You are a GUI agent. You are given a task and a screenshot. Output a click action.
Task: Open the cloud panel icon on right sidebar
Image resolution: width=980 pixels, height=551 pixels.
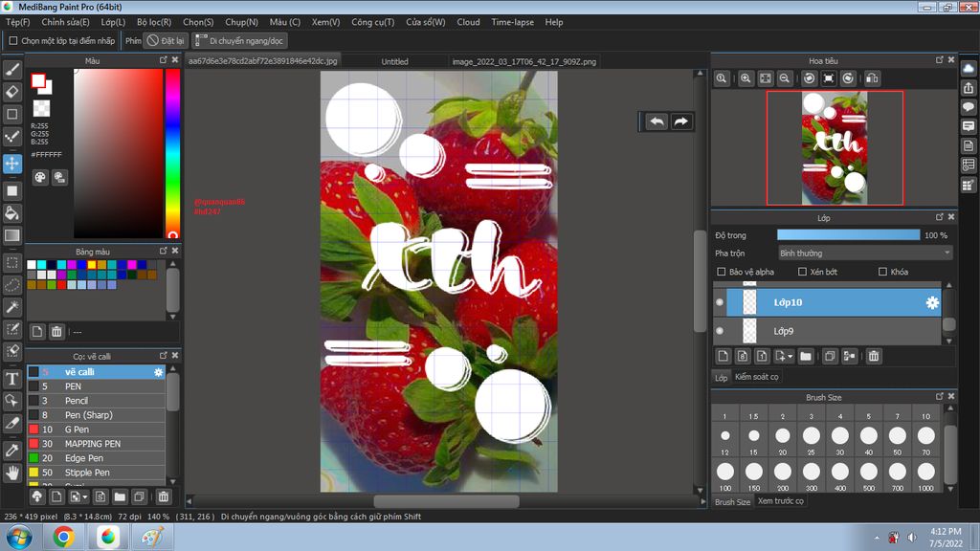(969, 69)
